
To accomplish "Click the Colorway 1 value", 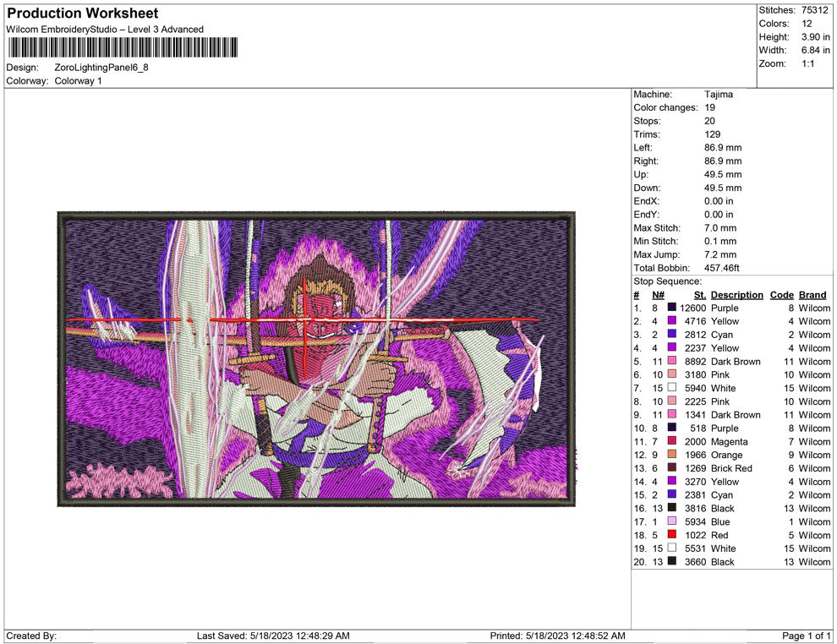I will [x=78, y=81].
